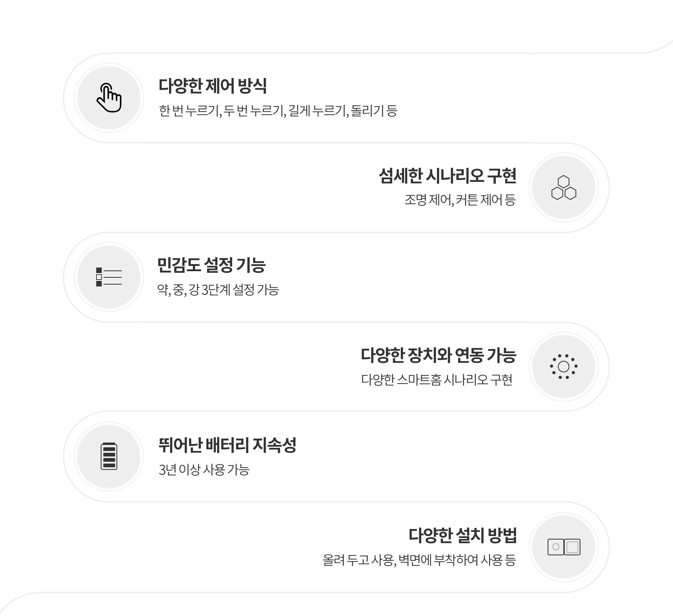Viewport: 673px width, 616px height.
Task: Select the heading 뛰어난 배터리 지속성
Action: (x=227, y=445)
